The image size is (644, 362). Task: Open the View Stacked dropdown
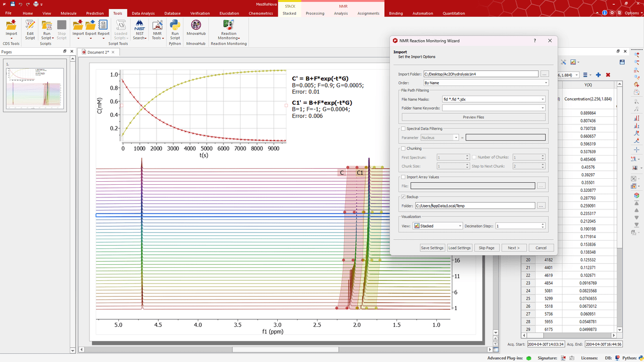pyautogui.click(x=438, y=226)
